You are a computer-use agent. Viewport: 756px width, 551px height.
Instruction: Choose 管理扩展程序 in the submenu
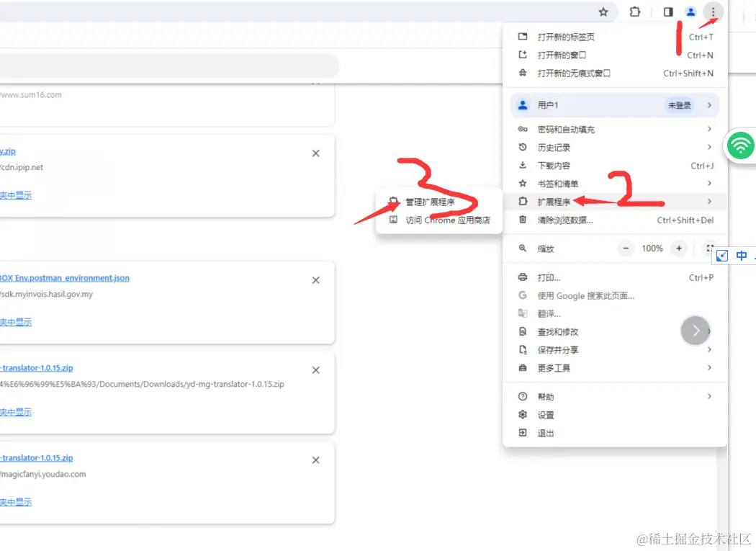pyautogui.click(x=438, y=202)
